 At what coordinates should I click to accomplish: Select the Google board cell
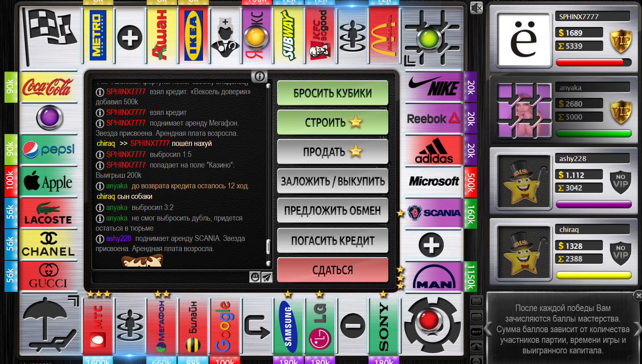pyautogui.click(x=225, y=326)
